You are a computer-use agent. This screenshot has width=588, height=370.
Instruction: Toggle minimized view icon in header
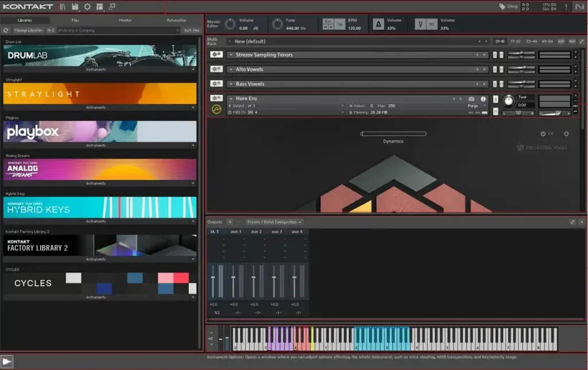tap(112, 7)
